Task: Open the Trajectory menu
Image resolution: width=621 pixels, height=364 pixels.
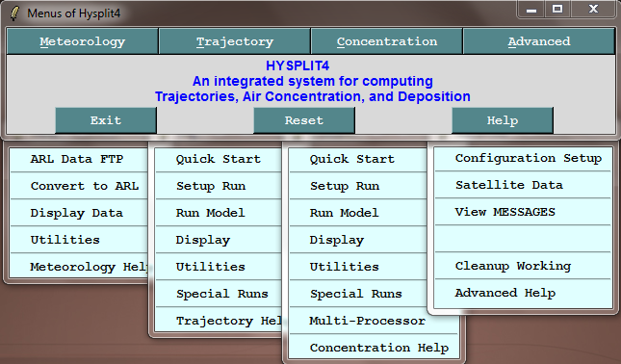Action: click(235, 41)
